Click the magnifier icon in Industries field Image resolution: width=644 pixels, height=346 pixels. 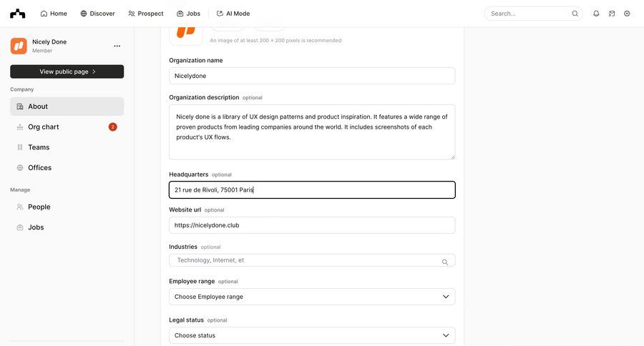pos(445,262)
